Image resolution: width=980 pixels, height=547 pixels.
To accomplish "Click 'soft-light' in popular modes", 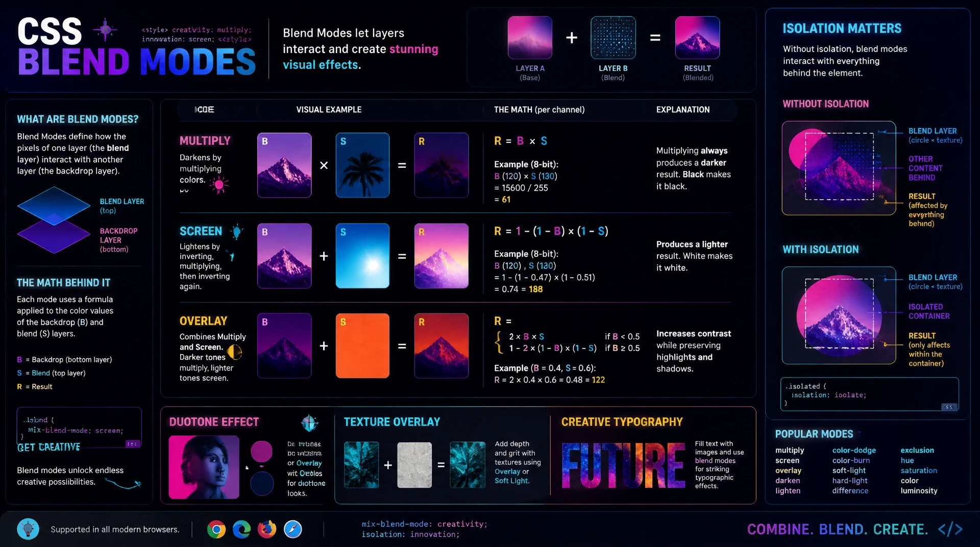I will pyautogui.click(x=849, y=470).
